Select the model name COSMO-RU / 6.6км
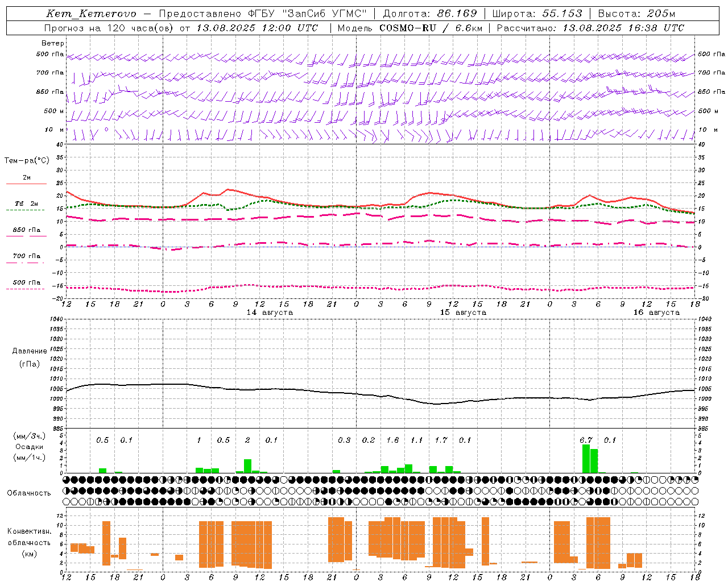 [431, 28]
